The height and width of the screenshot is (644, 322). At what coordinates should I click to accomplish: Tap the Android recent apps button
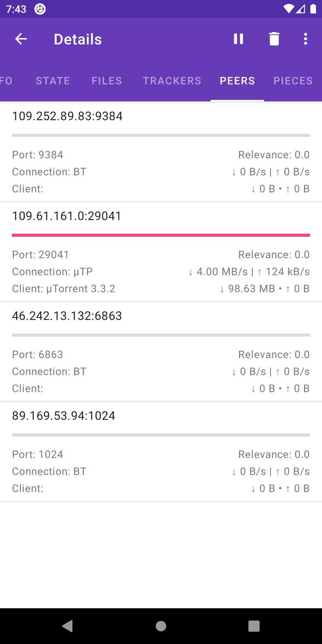[x=253, y=626]
